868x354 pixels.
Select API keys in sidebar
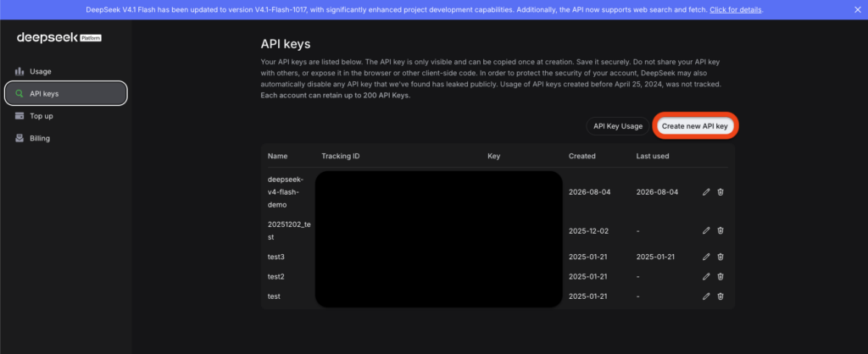coord(66,93)
